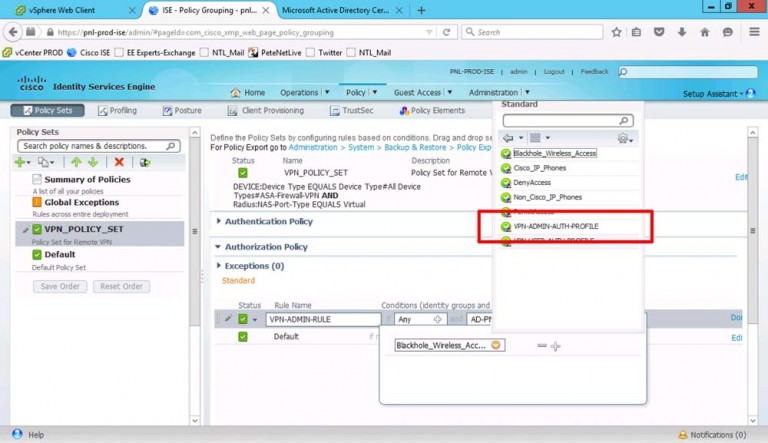Click the Search policy names & descriptions field

[98, 146]
